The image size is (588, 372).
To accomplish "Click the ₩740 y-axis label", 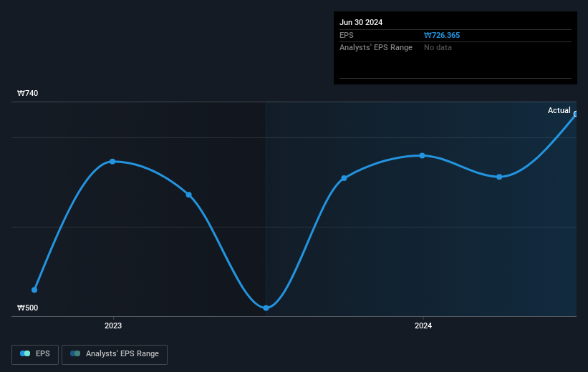I will point(28,93).
